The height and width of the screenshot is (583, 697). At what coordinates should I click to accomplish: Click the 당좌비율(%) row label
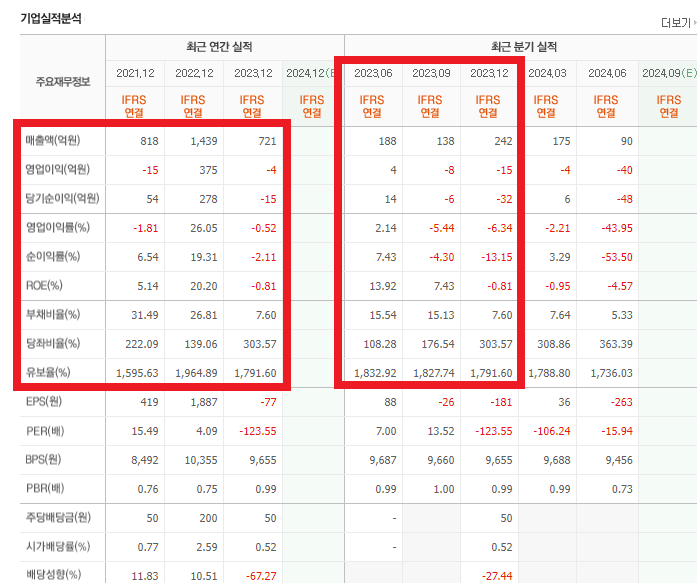coord(53,343)
